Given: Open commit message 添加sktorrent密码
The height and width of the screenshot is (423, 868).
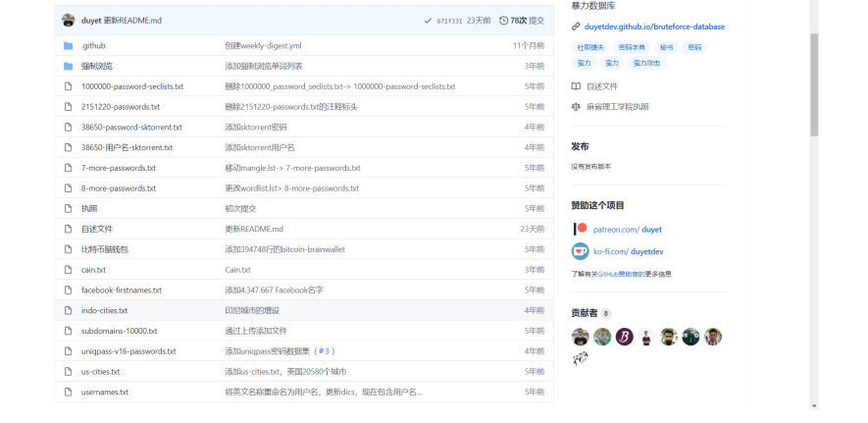Looking at the screenshot, I should click(x=256, y=128).
